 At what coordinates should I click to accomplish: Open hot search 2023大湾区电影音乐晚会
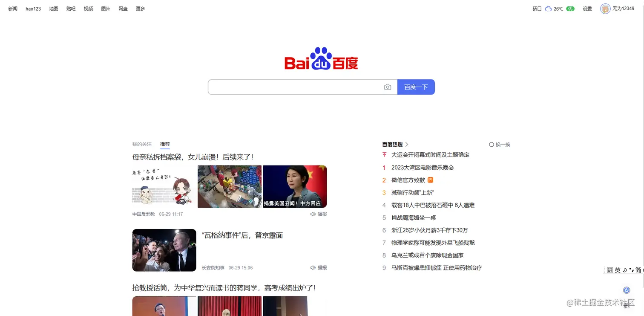[423, 168]
